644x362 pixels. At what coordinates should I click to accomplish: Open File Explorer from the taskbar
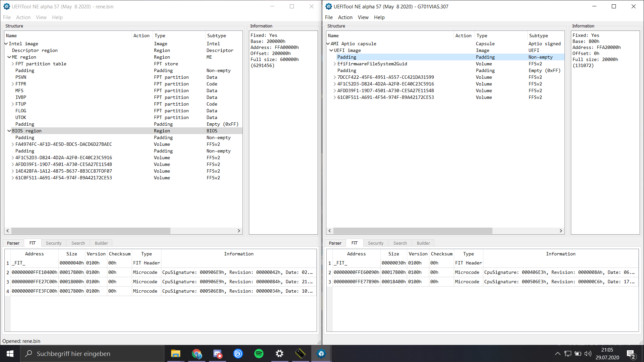click(175, 354)
